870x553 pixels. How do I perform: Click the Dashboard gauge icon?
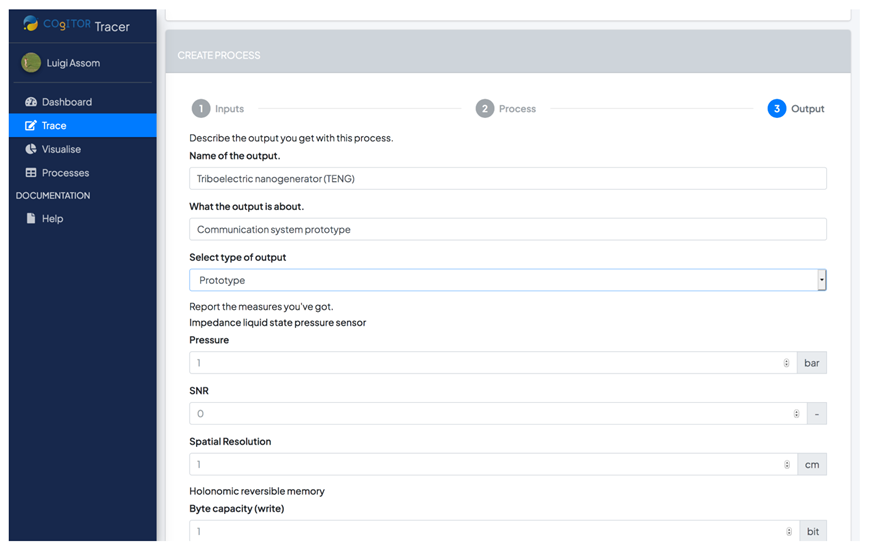coord(31,102)
